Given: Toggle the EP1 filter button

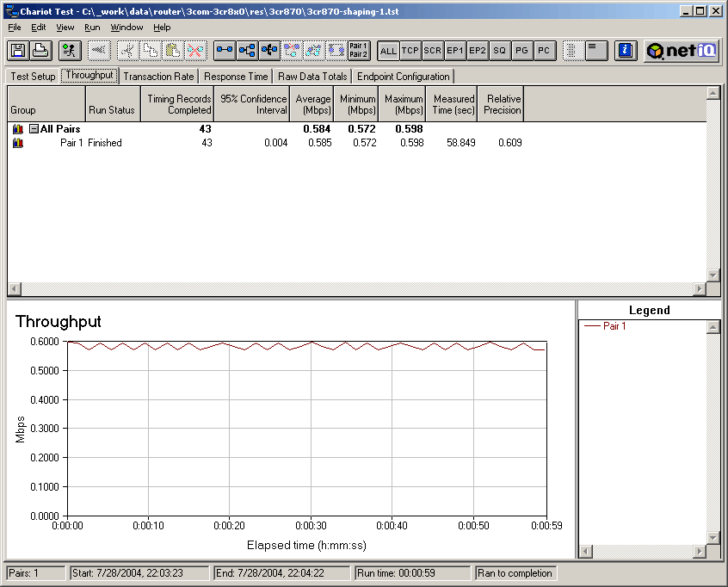Looking at the screenshot, I should pos(455,51).
